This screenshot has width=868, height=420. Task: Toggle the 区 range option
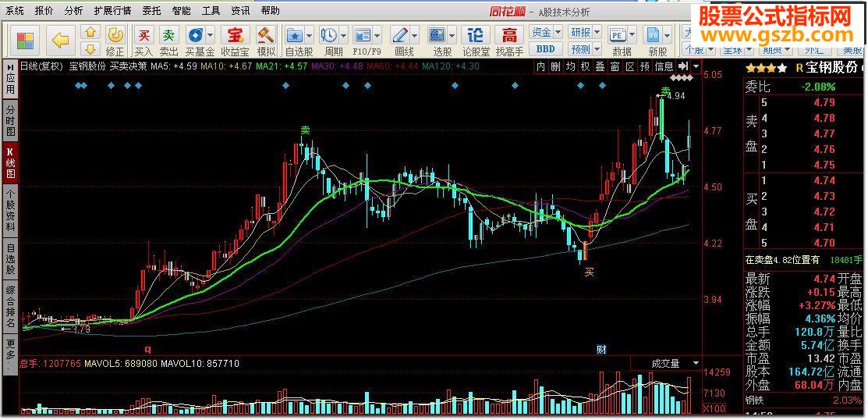[x=629, y=67]
